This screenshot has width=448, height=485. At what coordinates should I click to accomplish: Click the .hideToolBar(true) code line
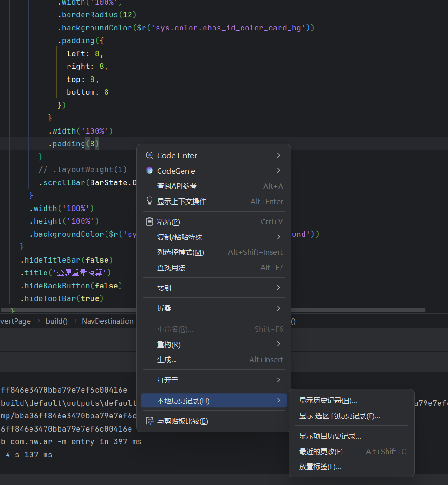[61, 298]
